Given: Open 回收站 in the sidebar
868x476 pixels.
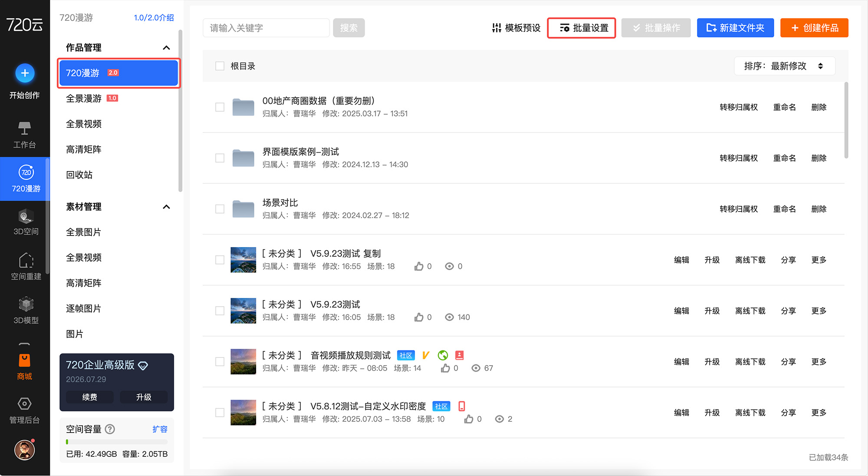Looking at the screenshot, I should (x=79, y=175).
